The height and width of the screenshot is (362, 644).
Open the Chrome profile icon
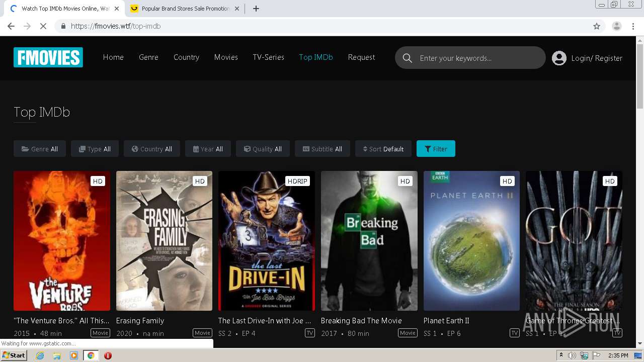(617, 26)
